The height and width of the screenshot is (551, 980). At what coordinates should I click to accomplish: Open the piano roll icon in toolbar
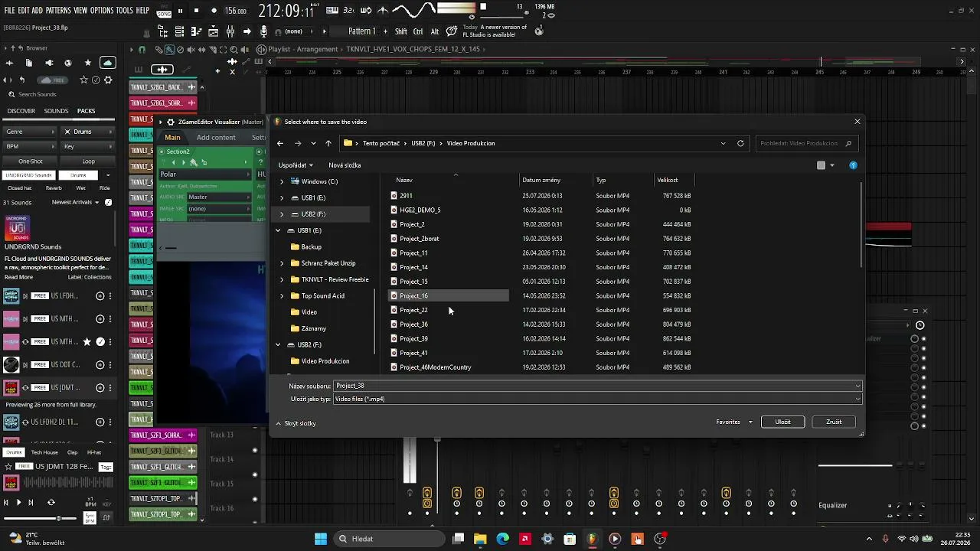[196, 31]
